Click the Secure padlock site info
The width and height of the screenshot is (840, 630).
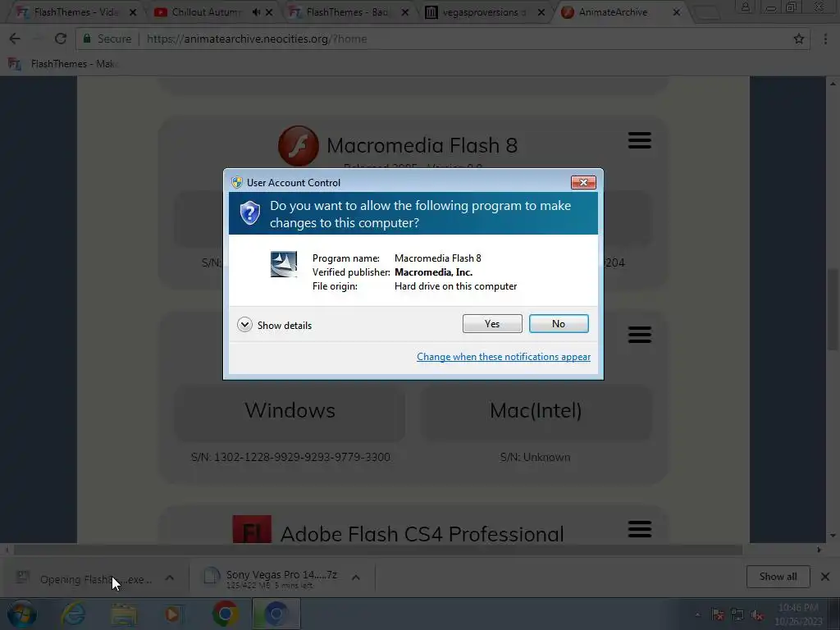pyautogui.click(x=106, y=39)
